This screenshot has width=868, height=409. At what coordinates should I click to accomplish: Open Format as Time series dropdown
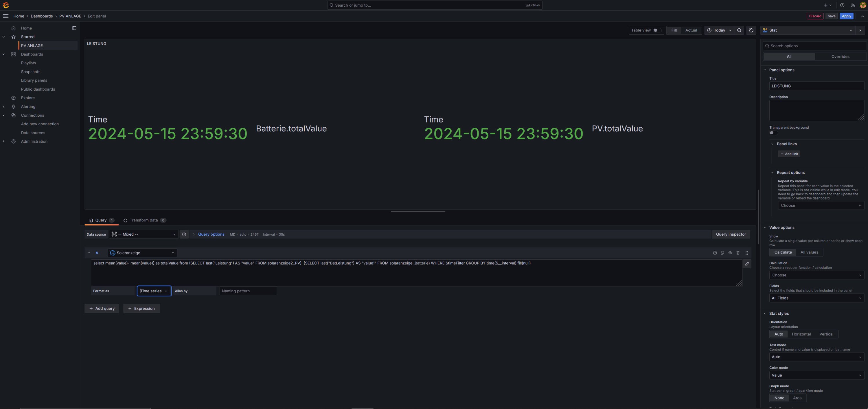coord(154,291)
